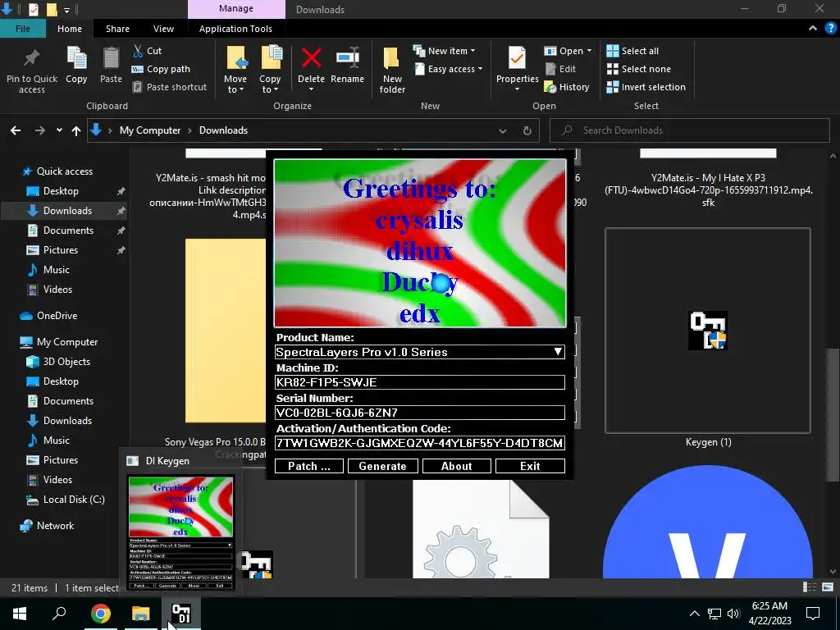Click History in the ribbon
The image size is (840, 630).
567,87
